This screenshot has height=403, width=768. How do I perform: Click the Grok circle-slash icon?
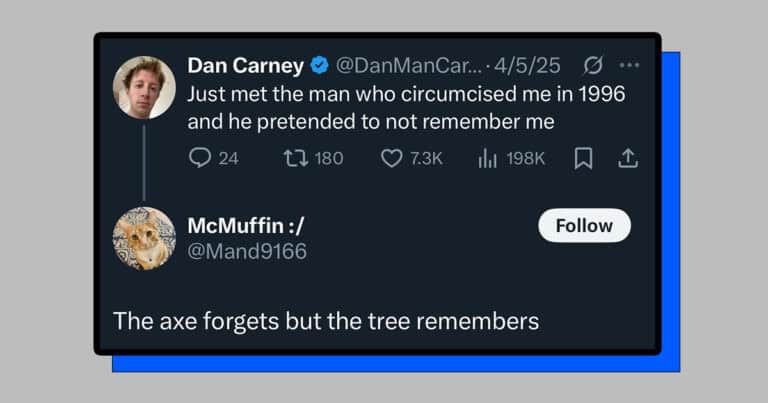[x=592, y=66]
